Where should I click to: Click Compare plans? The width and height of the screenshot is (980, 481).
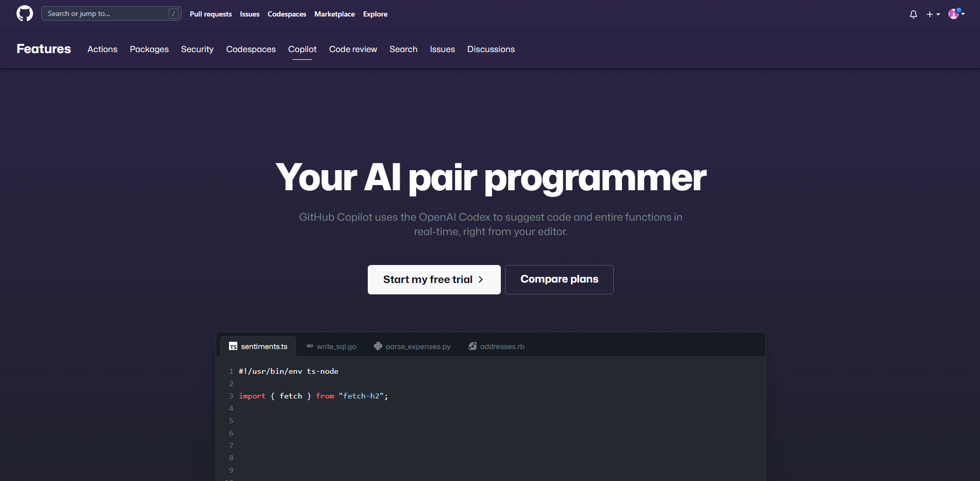(559, 279)
